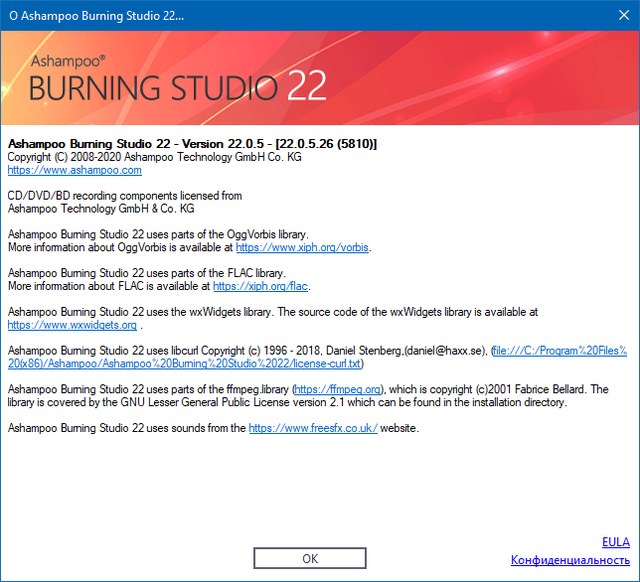
Task: Close the About dialog with X
Action: coord(616,16)
